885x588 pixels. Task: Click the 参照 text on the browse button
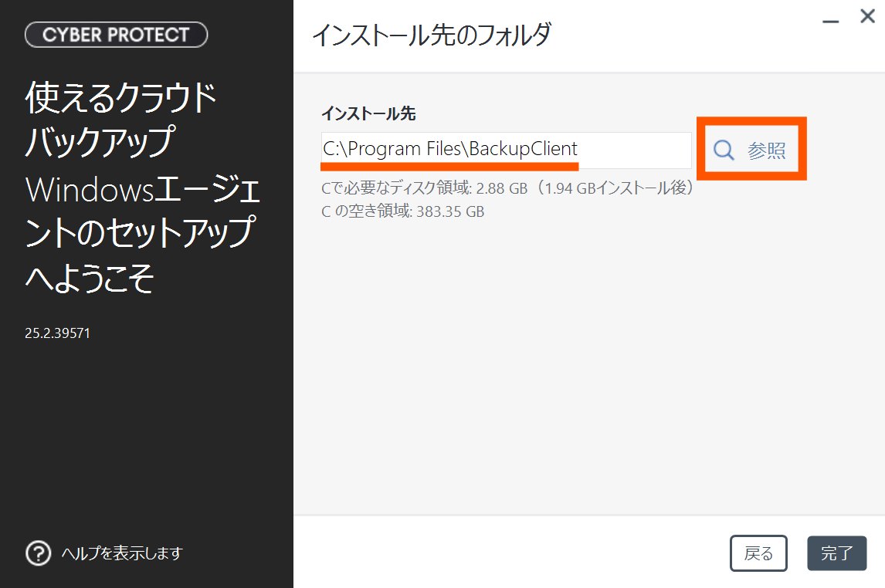767,150
